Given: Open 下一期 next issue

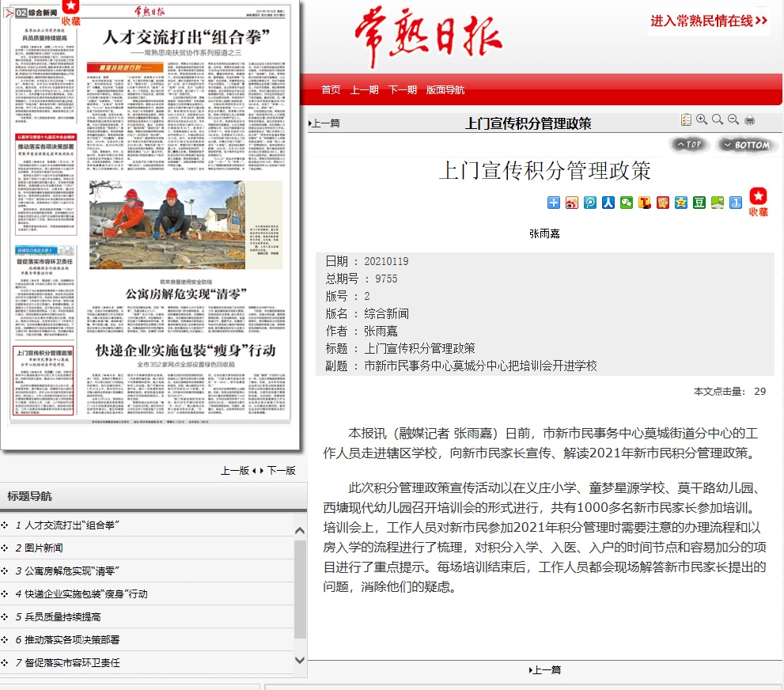Looking at the screenshot, I should click(x=403, y=90).
